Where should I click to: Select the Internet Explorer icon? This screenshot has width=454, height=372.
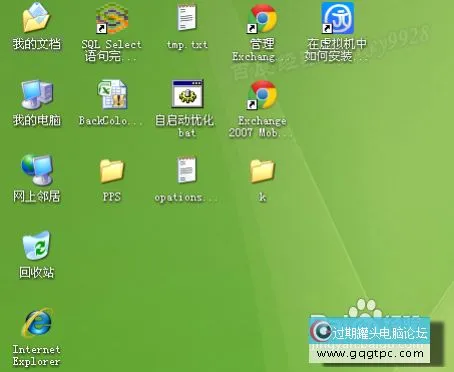point(37,323)
